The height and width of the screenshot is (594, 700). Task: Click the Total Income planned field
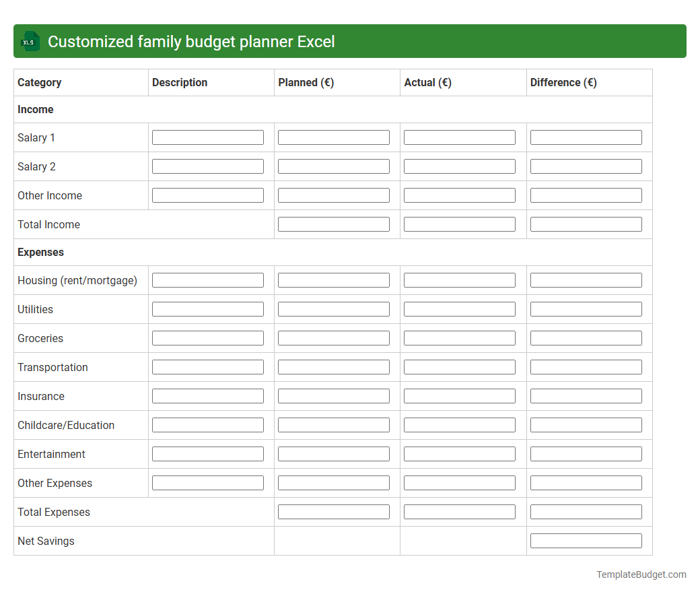333,224
